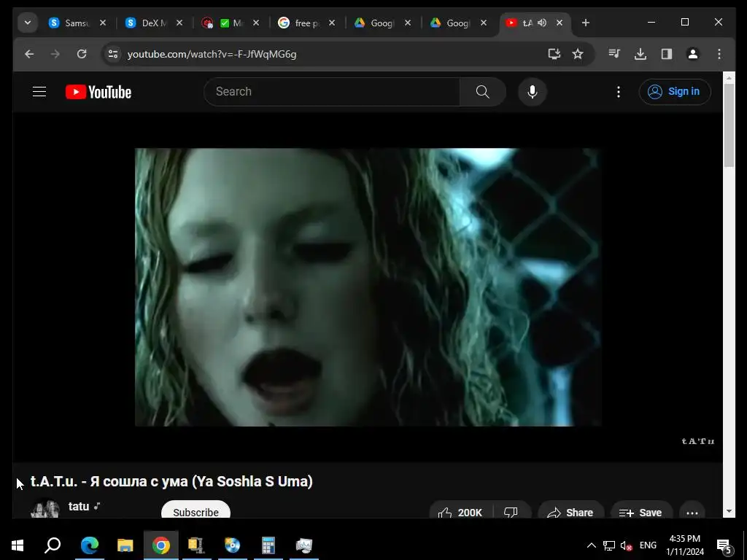Screen dimensions: 747x560
Task: Click the page scroll down arrow
Action: click(x=729, y=511)
